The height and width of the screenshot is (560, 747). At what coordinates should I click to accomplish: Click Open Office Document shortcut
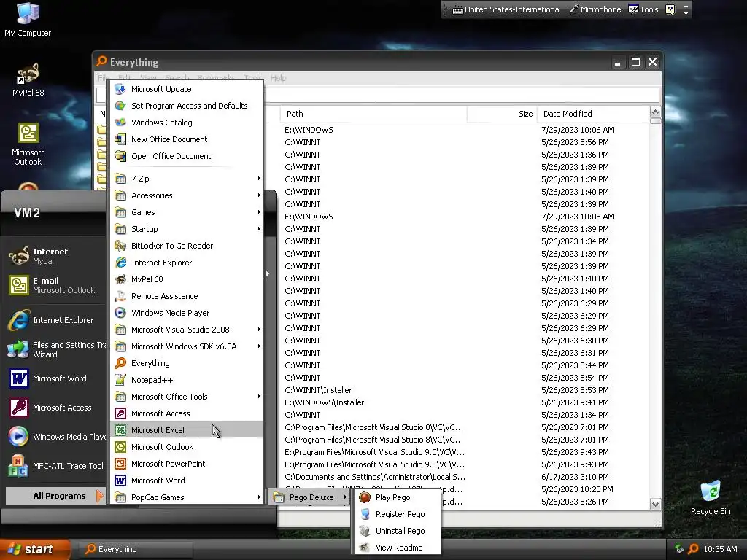(x=187, y=156)
